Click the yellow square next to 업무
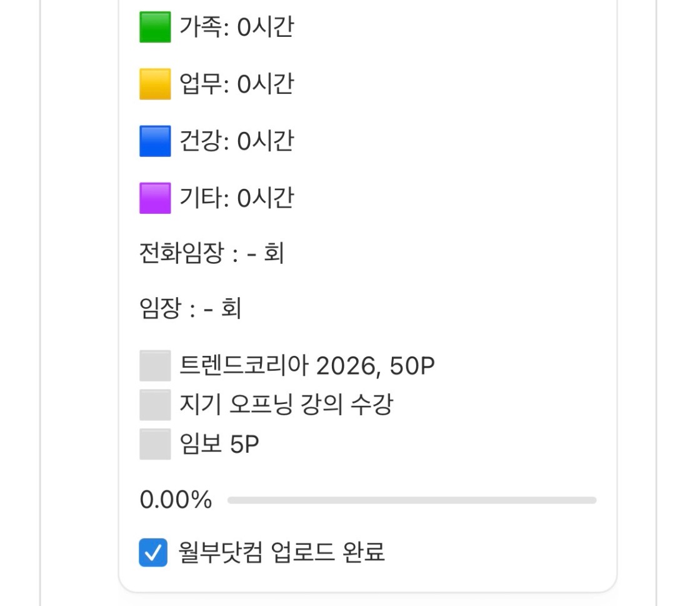This screenshot has height=606, width=700. (x=155, y=84)
